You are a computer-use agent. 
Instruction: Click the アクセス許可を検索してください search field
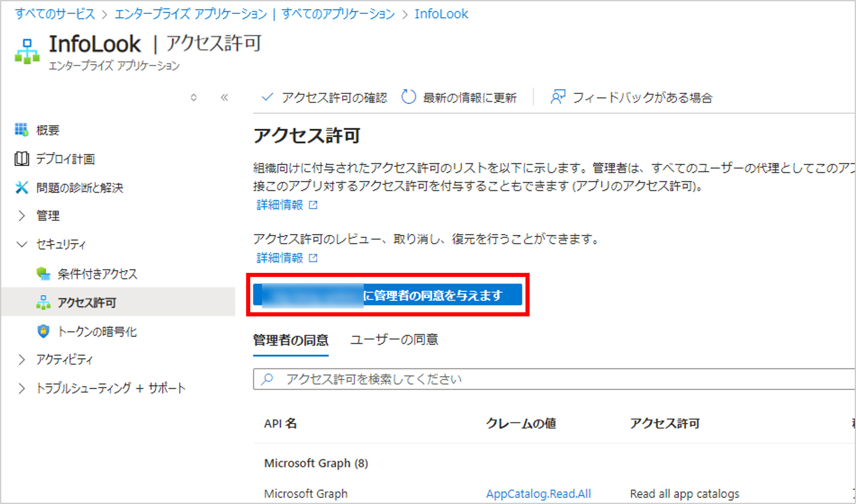[x=554, y=379]
